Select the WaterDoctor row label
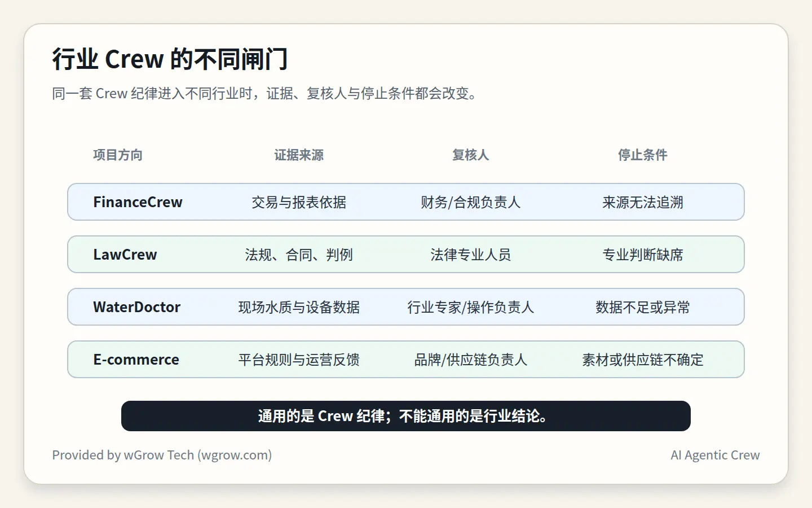Viewport: 812px width, 508px height. (x=137, y=307)
